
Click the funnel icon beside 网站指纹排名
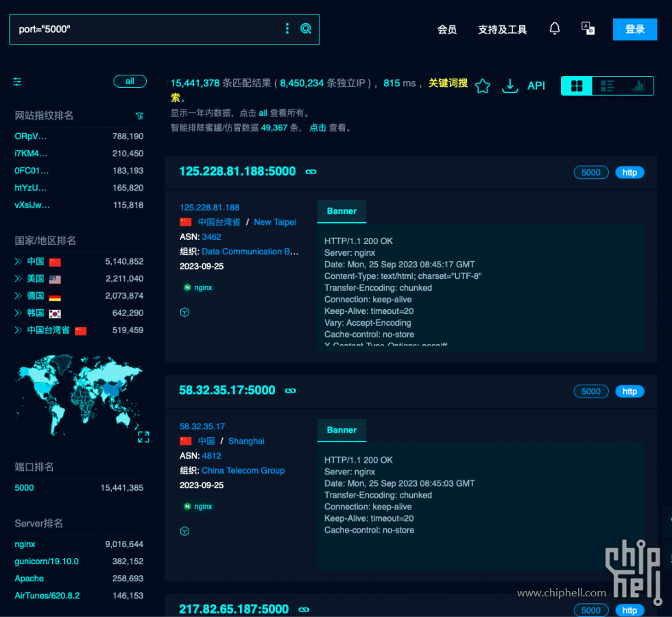pos(139,116)
